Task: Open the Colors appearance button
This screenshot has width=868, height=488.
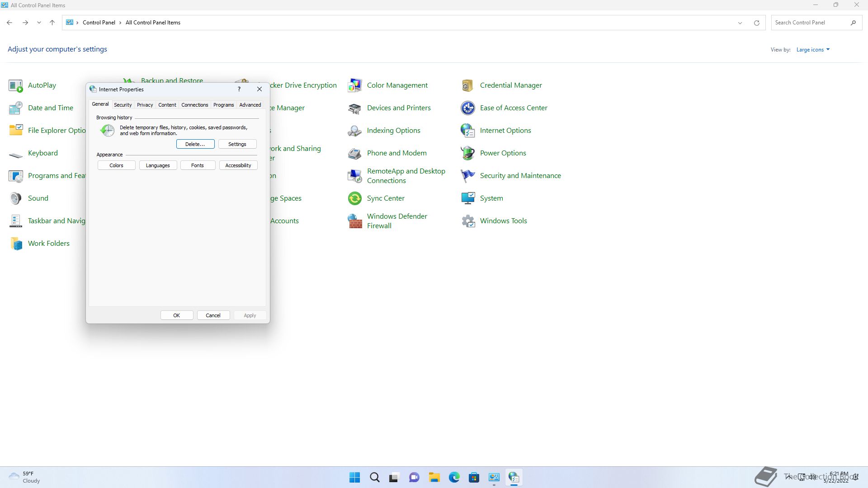Action: click(116, 165)
